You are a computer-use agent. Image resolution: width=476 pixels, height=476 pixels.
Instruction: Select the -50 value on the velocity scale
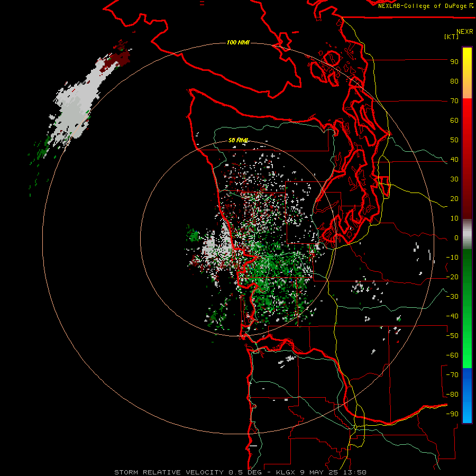pos(452,336)
